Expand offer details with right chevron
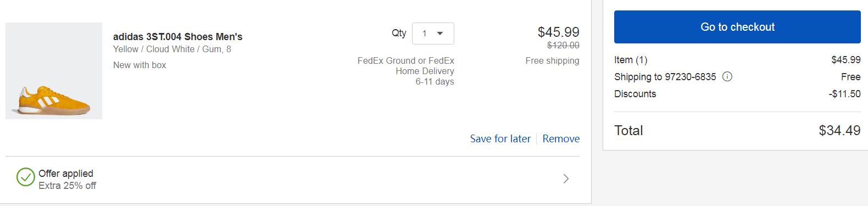The image size is (868, 206). [566, 179]
